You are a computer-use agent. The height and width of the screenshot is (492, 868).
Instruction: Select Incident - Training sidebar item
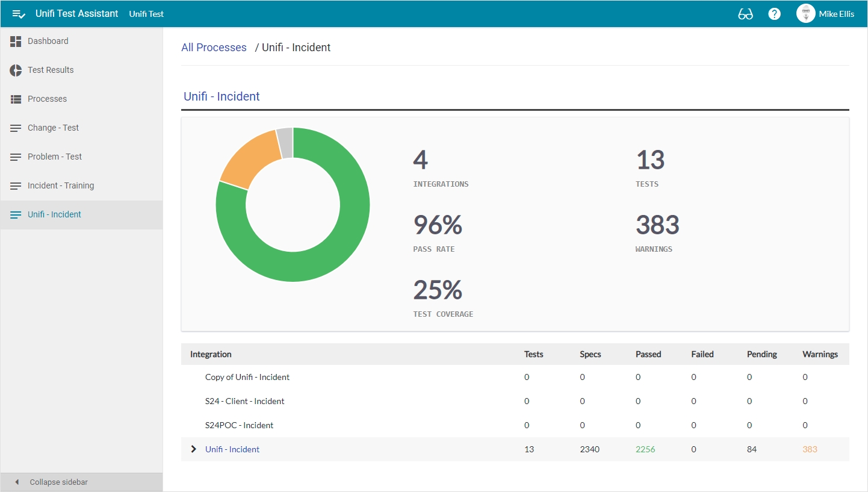coord(61,185)
